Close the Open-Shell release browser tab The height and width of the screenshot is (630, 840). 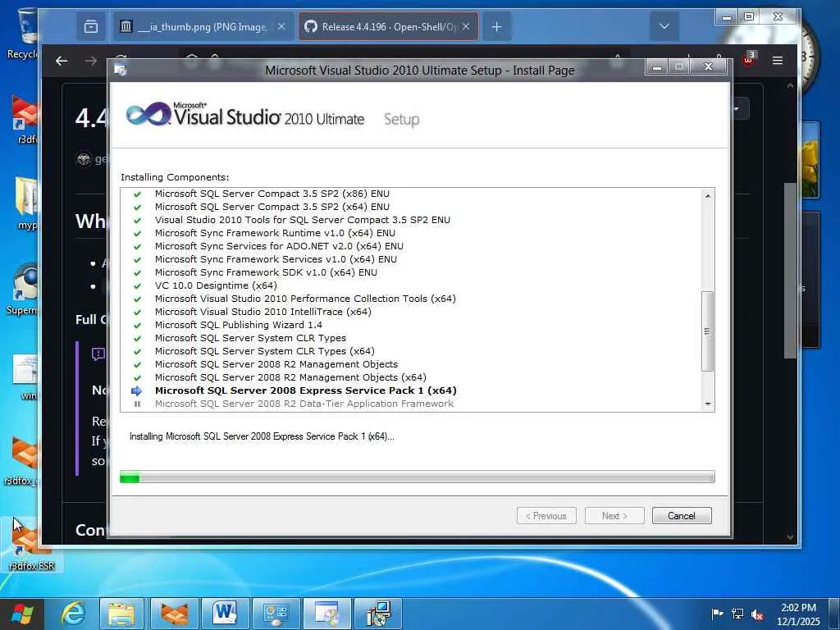click(x=466, y=26)
